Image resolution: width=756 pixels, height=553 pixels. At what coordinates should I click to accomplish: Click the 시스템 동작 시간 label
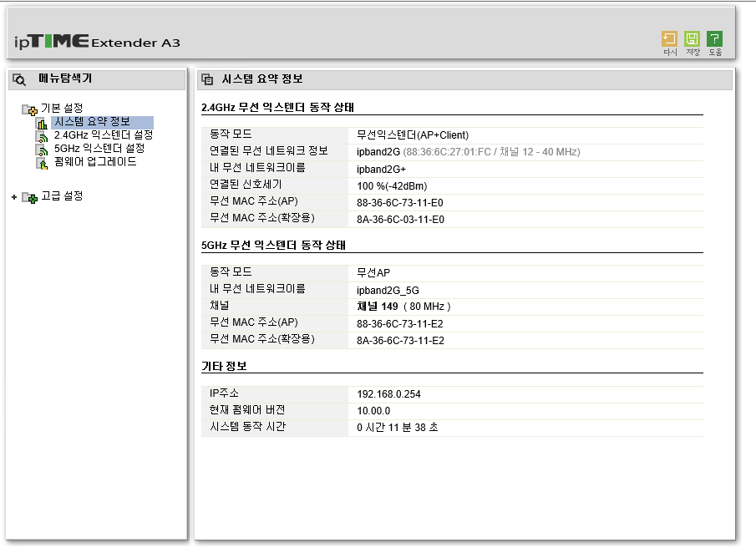tap(248, 427)
